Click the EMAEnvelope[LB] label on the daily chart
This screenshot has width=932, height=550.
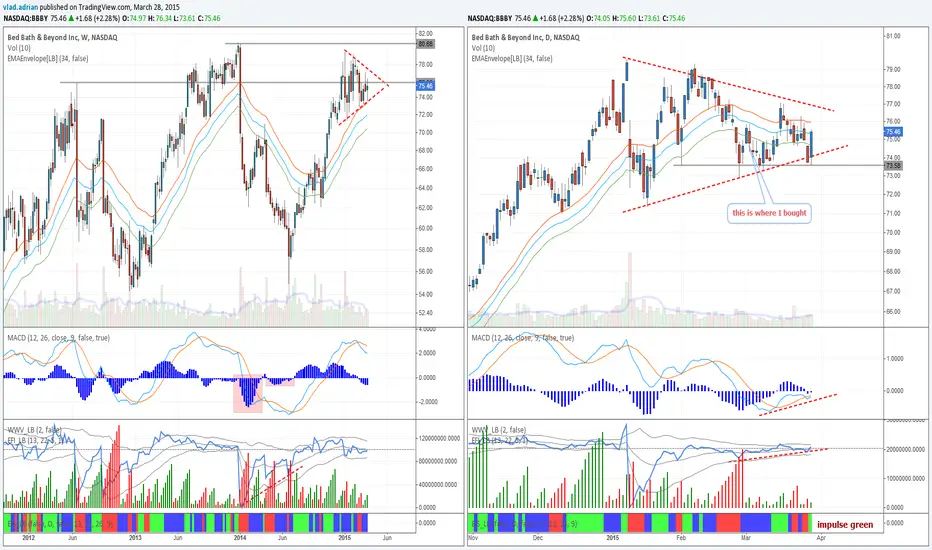point(512,59)
